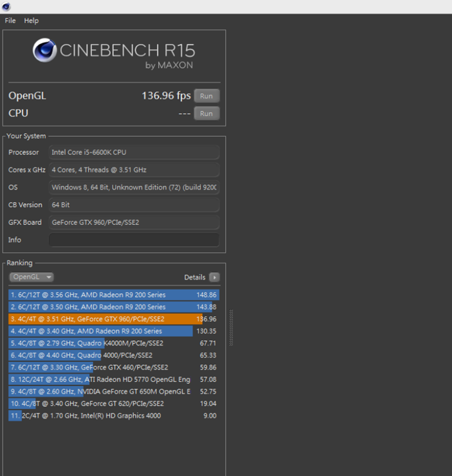This screenshot has width=452, height=476.
Task: Select ranking row 11 Intel HD Graphics 4000
Action: pyautogui.click(x=114, y=416)
